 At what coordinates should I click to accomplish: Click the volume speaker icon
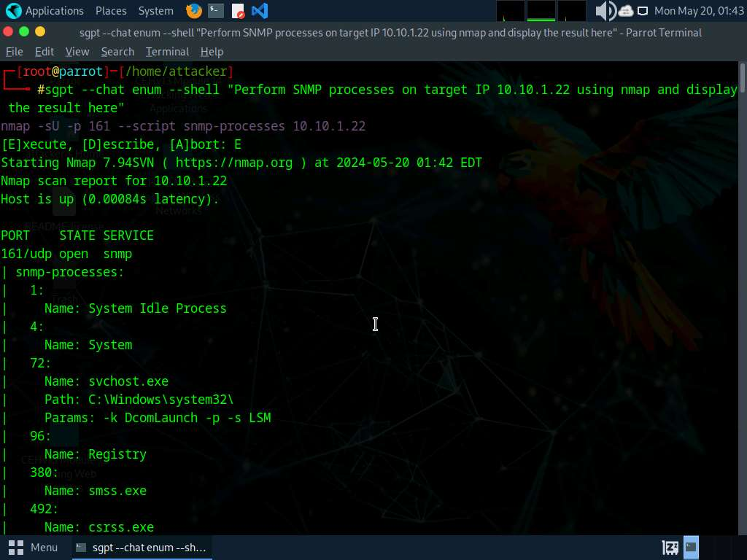pyautogui.click(x=605, y=11)
